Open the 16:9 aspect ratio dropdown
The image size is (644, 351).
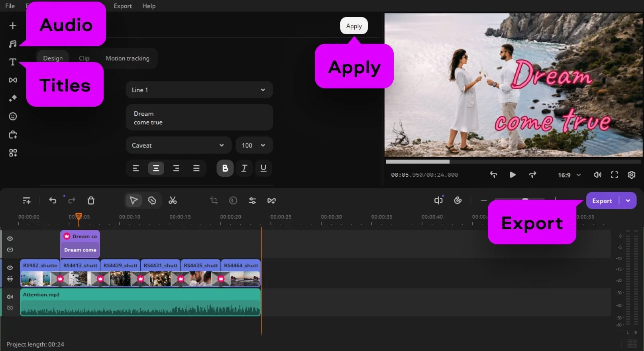point(569,175)
